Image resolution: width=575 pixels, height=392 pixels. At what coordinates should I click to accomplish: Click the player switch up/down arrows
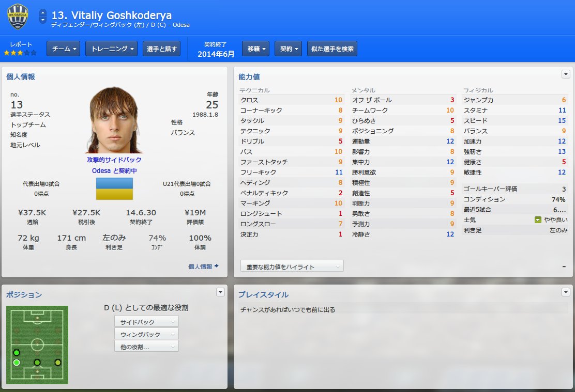[43, 16]
